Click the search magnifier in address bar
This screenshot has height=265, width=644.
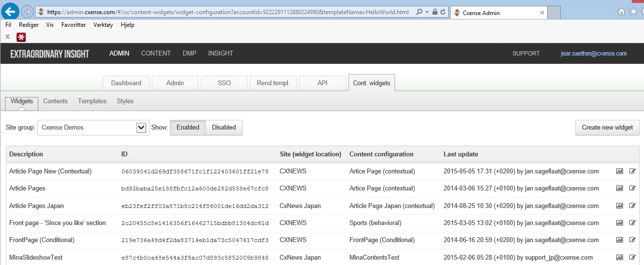(x=419, y=12)
